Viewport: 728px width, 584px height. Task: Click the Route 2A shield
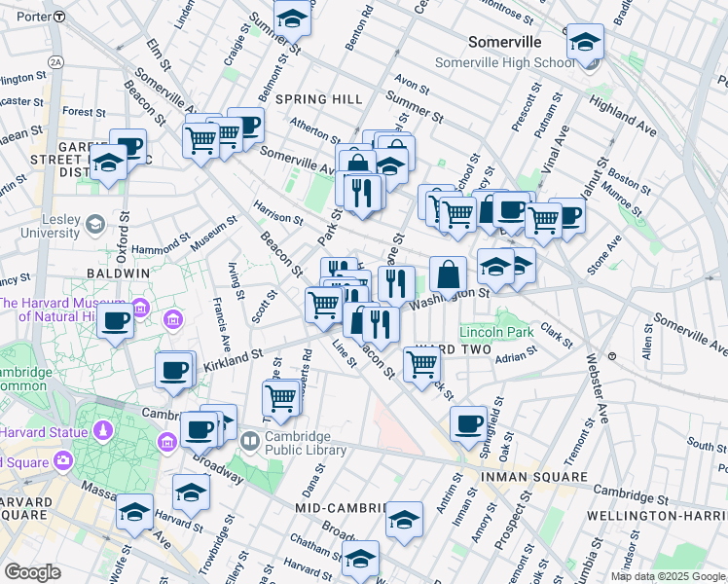[x=55, y=62]
